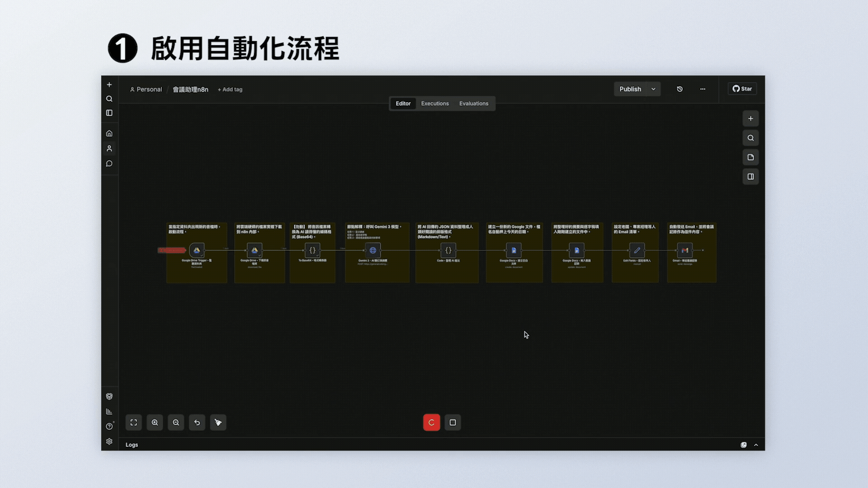Select the Gemini 3 HTTP request node
This screenshot has width=868, height=488.
[373, 250]
